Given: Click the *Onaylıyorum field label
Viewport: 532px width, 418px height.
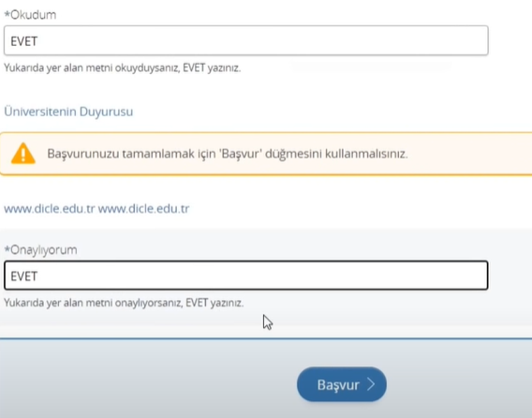Looking at the screenshot, I should [40, 250].
